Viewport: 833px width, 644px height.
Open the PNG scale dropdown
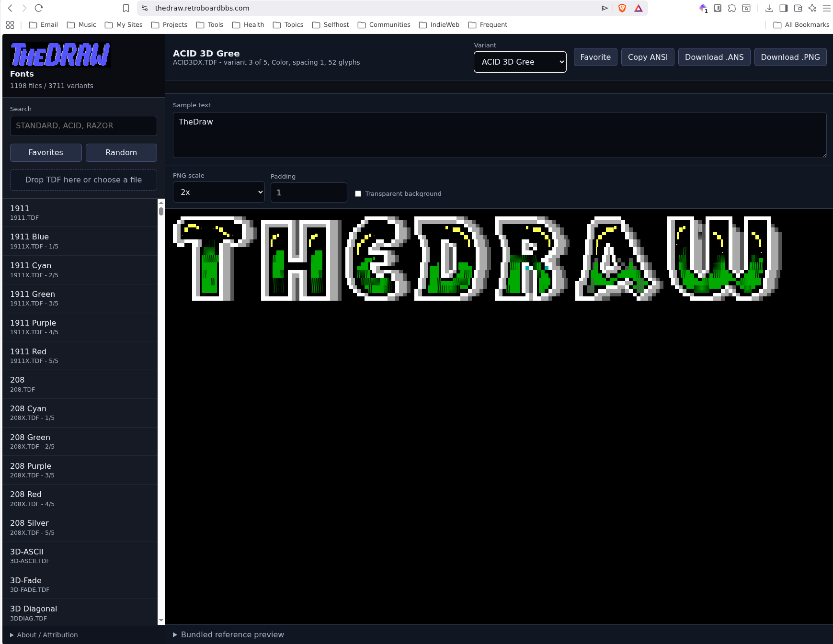(219, 192)
